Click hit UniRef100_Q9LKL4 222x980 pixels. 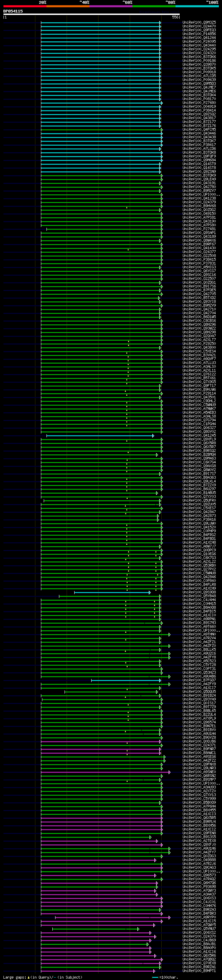pos(199,481)
